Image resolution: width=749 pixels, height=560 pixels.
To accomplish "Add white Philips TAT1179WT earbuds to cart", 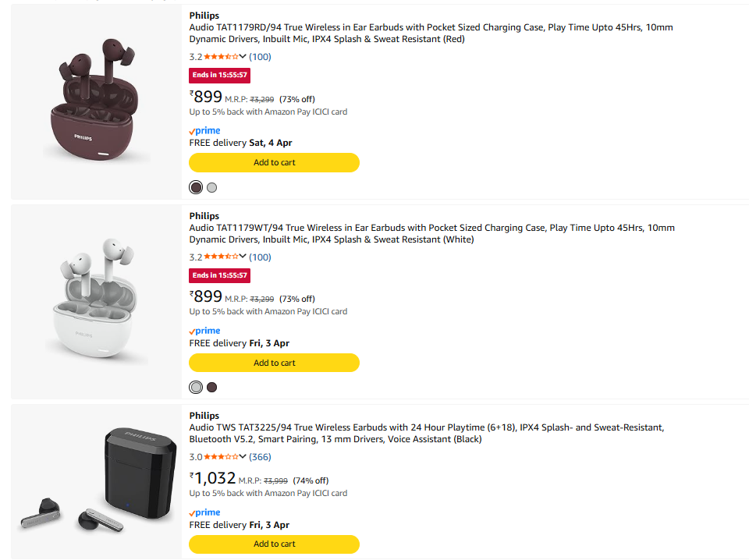I will click(x=274, y=363).
